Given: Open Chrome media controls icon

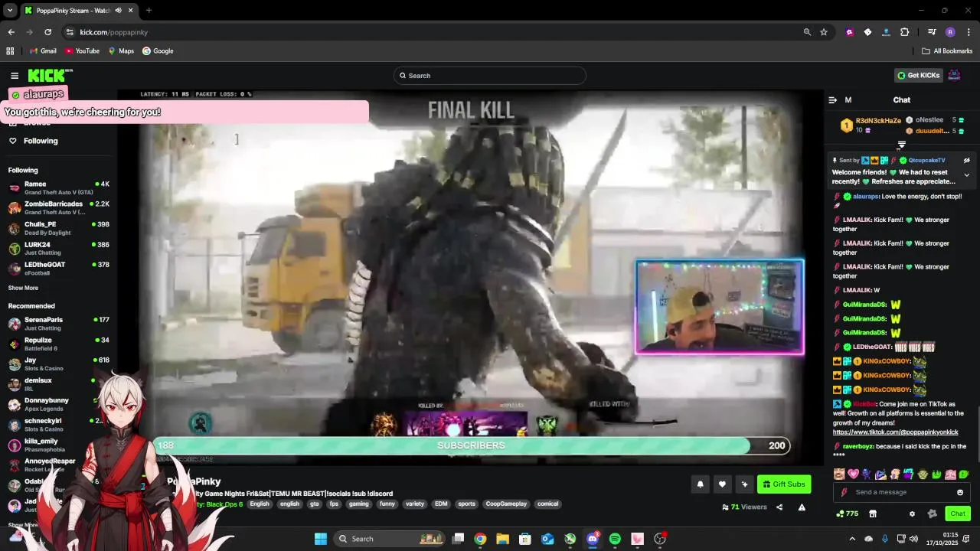Looking at the screenshot, I should pos(932,32).
